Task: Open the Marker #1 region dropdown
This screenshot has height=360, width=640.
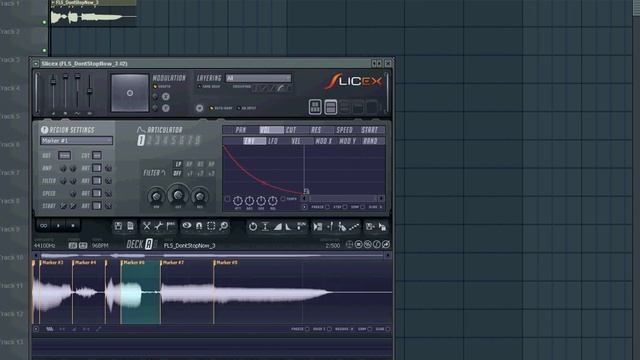Action: pyautogui.click(x=76, y=140)
